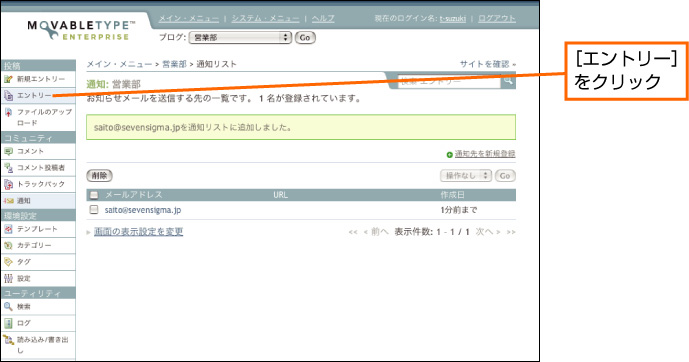
Task: Click the 次へ > pagination control
Action: [488, 232]
